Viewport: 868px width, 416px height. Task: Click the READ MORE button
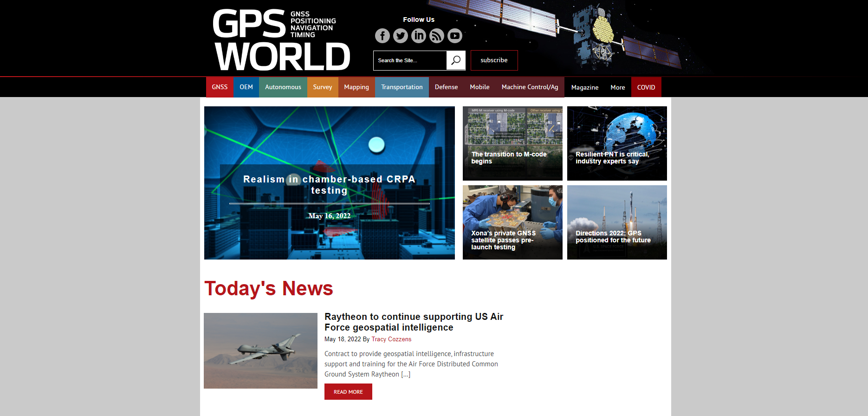(x=348, y=392)
